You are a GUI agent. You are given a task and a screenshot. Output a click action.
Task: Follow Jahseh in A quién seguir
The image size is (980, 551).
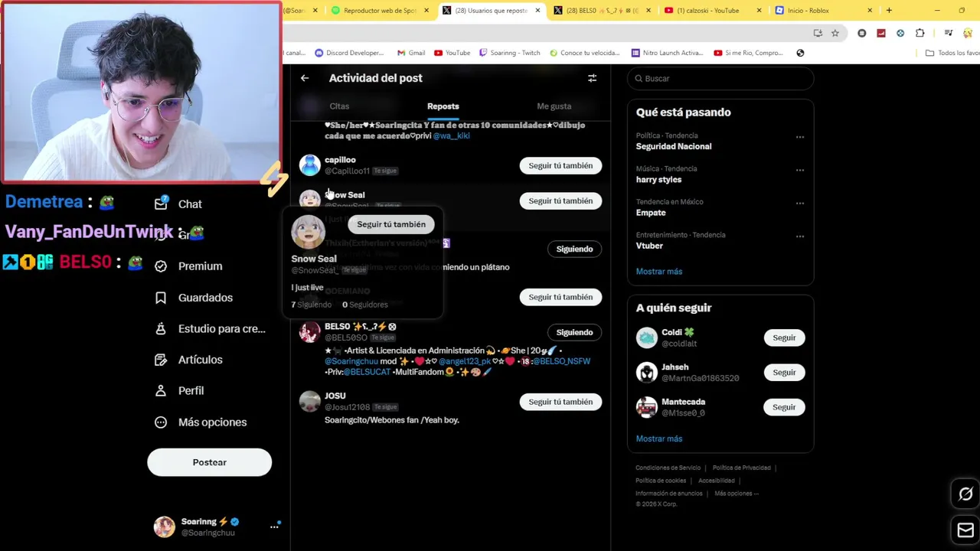point(784,372)
